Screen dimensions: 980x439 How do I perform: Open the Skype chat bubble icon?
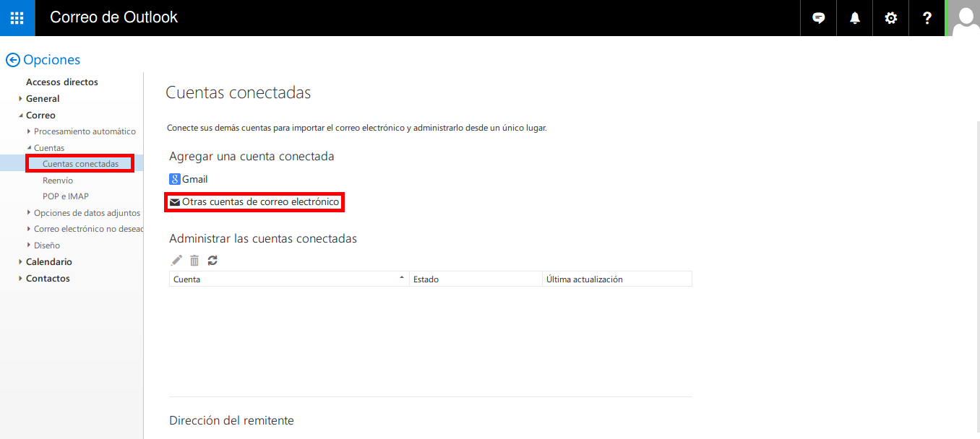click(819, 18)
